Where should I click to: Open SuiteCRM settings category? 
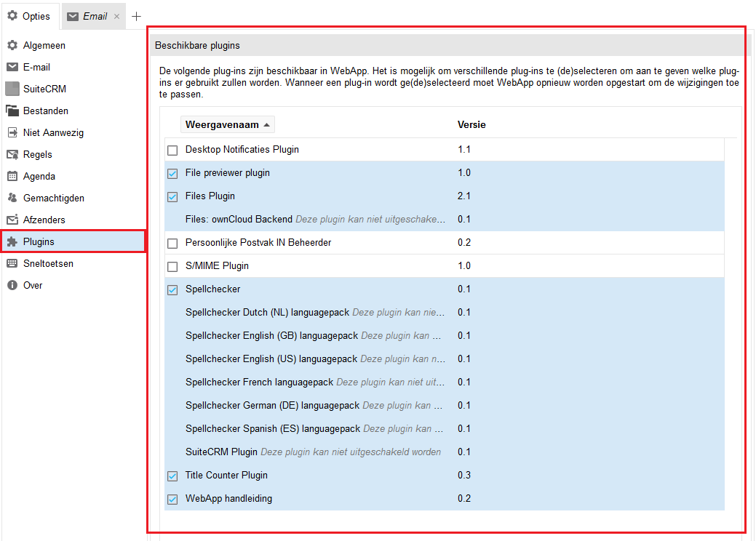coord(73,89)
